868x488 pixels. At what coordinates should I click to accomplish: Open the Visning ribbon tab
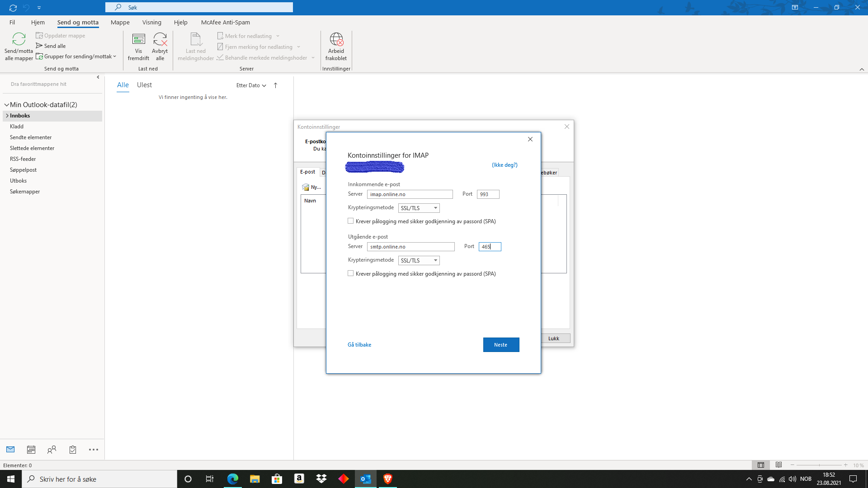[x=152, y=22]
